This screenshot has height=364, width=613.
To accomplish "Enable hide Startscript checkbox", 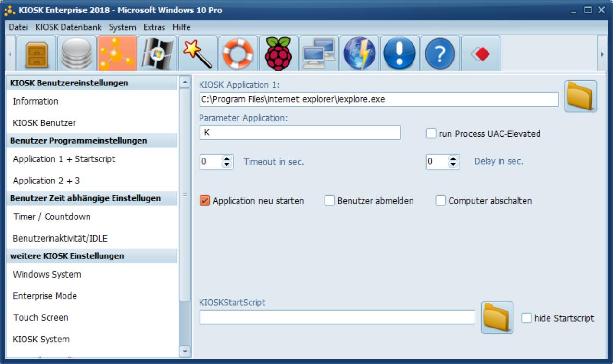I will click(x=526, y=318).
